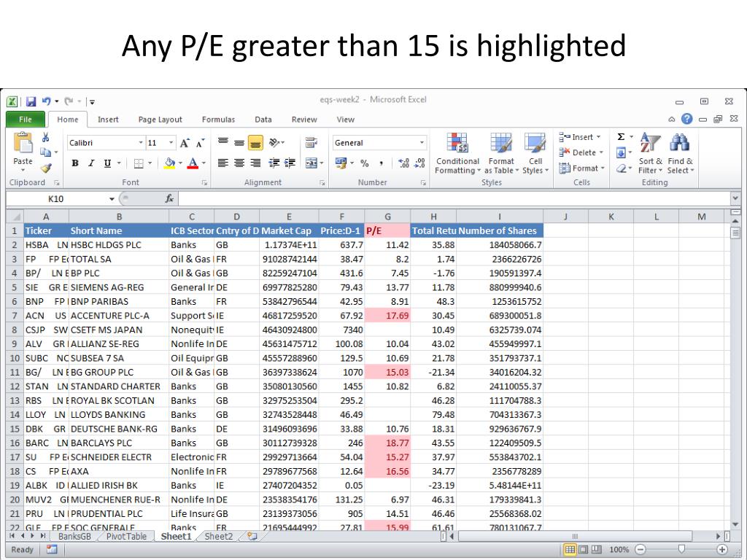Expand the formula bar
This screenshot has width=747, height=560.
click(x=735, y=198)
